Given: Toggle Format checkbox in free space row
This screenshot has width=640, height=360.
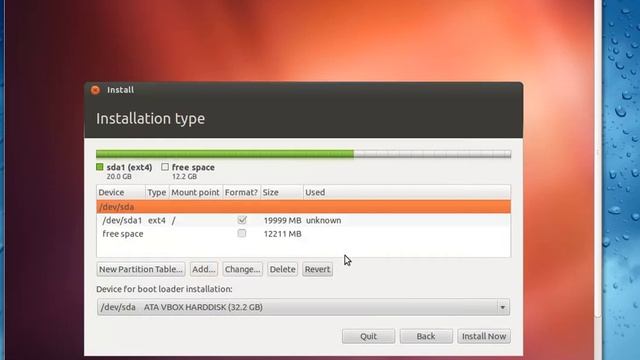Looking at the screenshot, I should [x=242, y=233].
